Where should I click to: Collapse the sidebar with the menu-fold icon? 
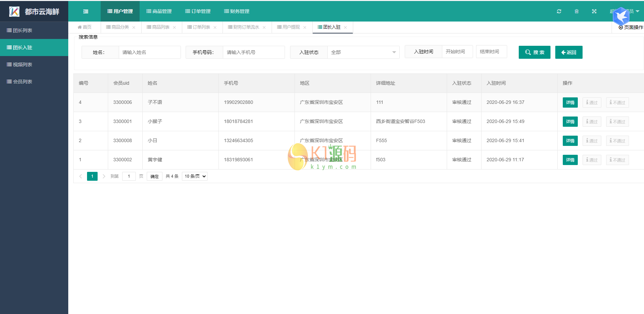pyautogui.click(x=86, y=11)
